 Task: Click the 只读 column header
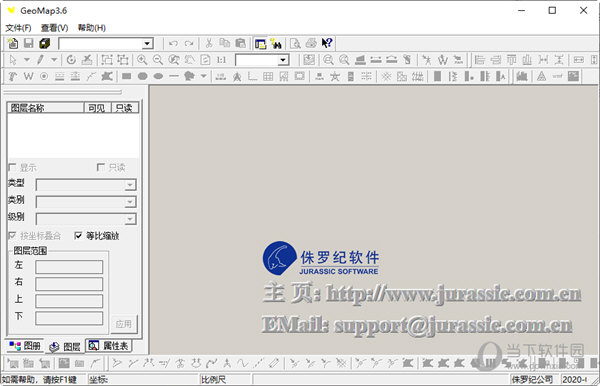pos(124,108)
